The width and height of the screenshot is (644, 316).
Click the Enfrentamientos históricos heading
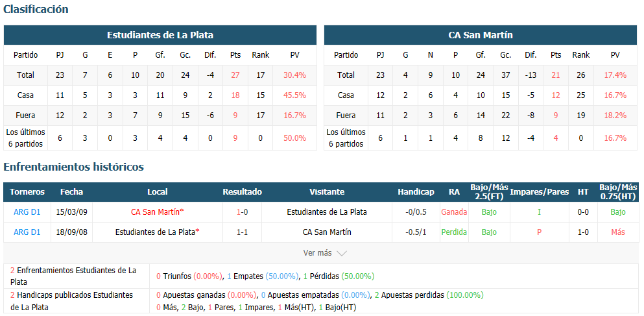pos(73,167)
